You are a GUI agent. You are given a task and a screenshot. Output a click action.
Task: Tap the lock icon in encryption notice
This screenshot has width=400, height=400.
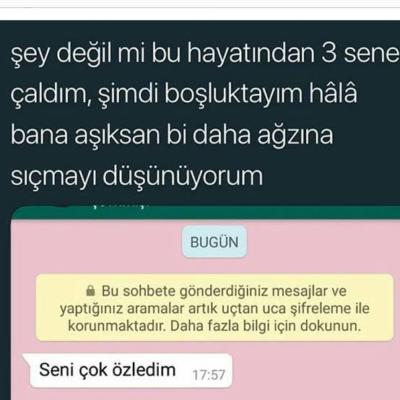[x=91, y=291]
